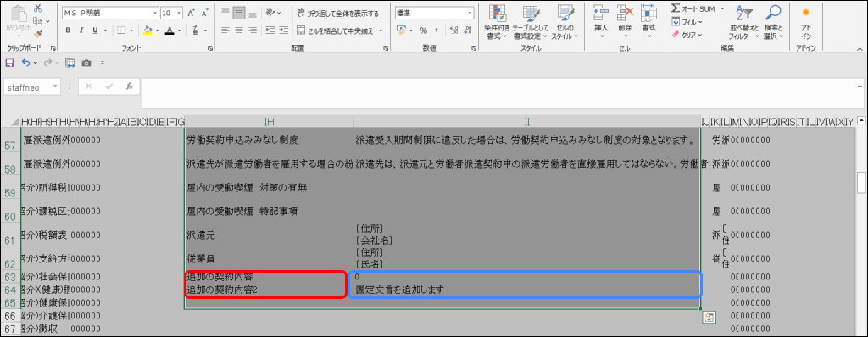Screen dimensions: 868x337
Task: Click the text orientation icon
Action: pyautogui.click(x=270, y=12)
